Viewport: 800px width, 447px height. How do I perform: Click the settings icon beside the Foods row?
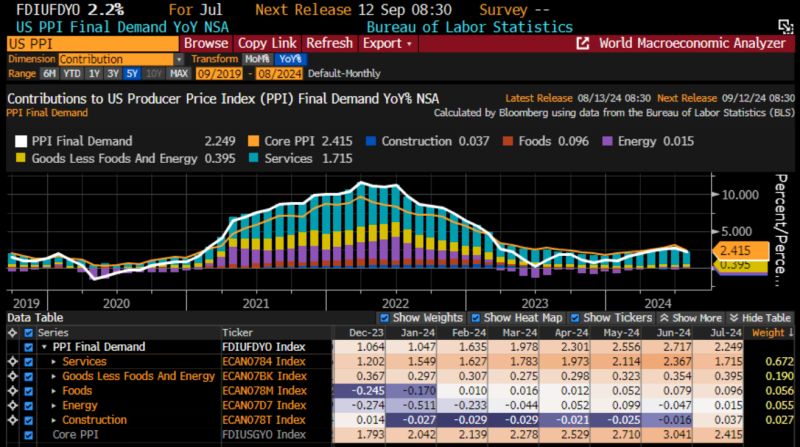[11, 391]
